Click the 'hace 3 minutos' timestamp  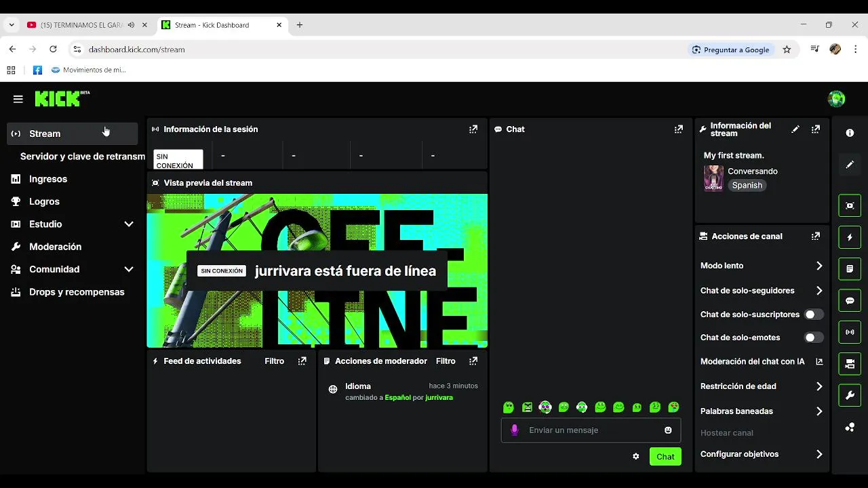[453, 386]
